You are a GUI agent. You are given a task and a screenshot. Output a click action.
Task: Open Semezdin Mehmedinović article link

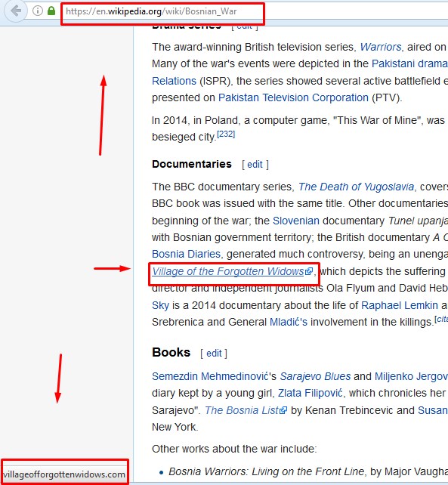210,376
